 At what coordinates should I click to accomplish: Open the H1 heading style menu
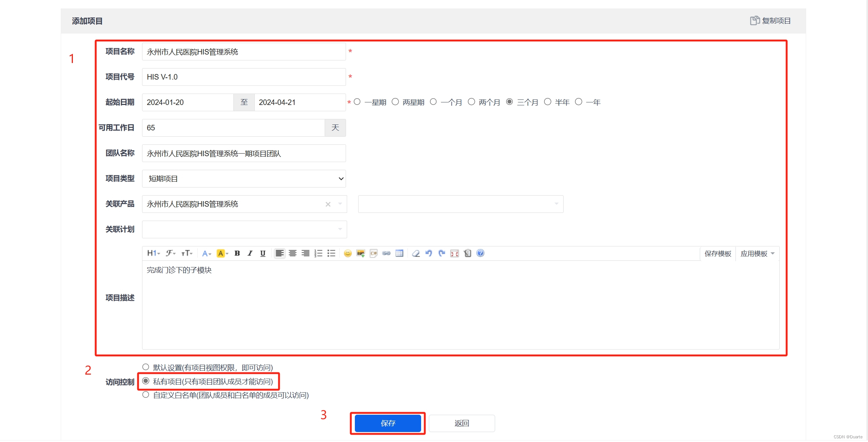click(153, 253)
